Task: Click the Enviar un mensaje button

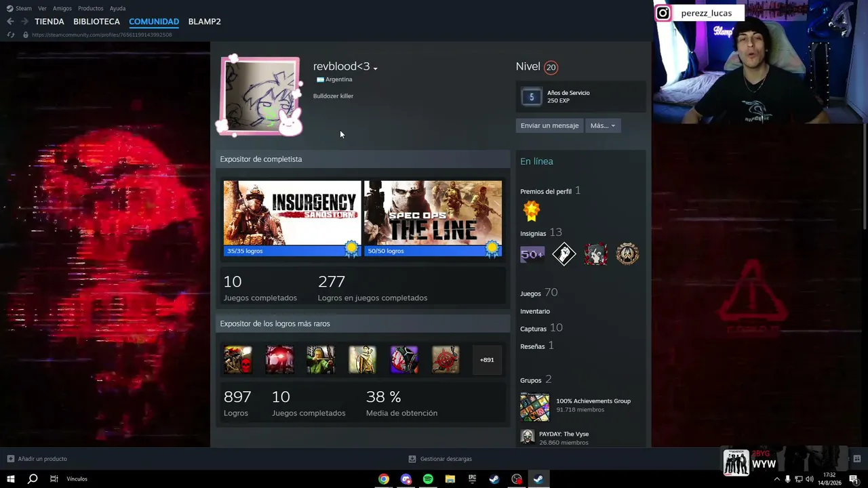Action: click(x=549, y=125)
